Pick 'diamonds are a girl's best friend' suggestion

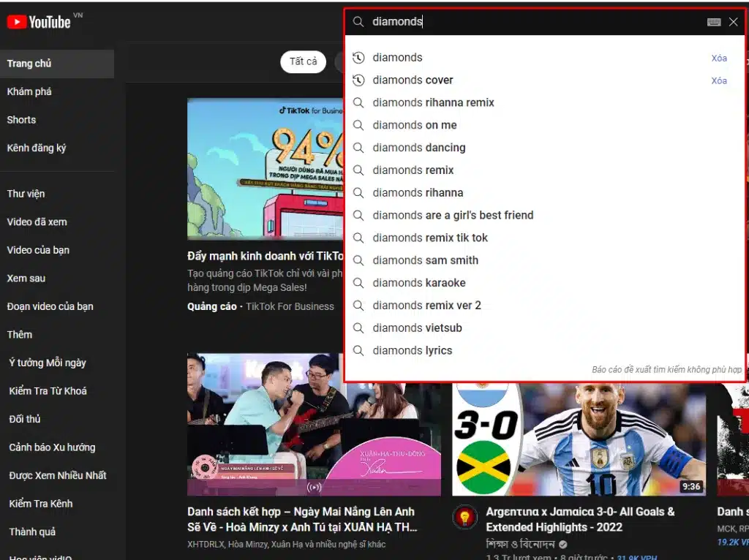coord(453,216)
